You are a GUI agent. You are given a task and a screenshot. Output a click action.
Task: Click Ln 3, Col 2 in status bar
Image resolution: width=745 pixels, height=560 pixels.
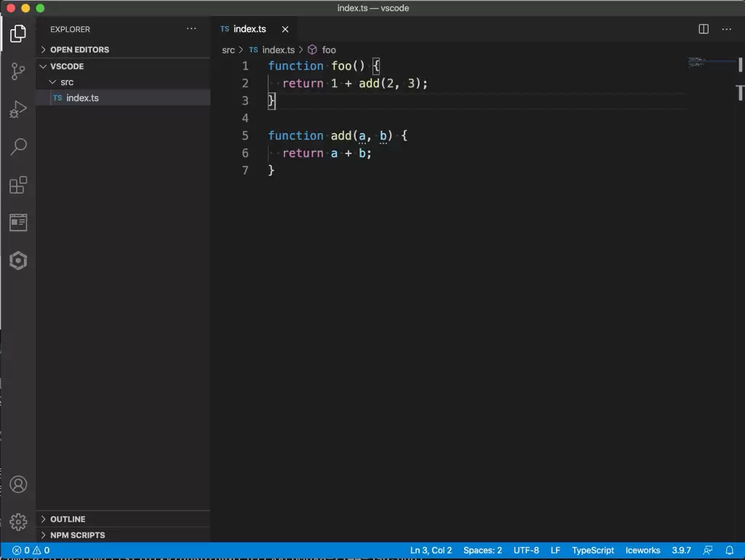click(431, 551)
